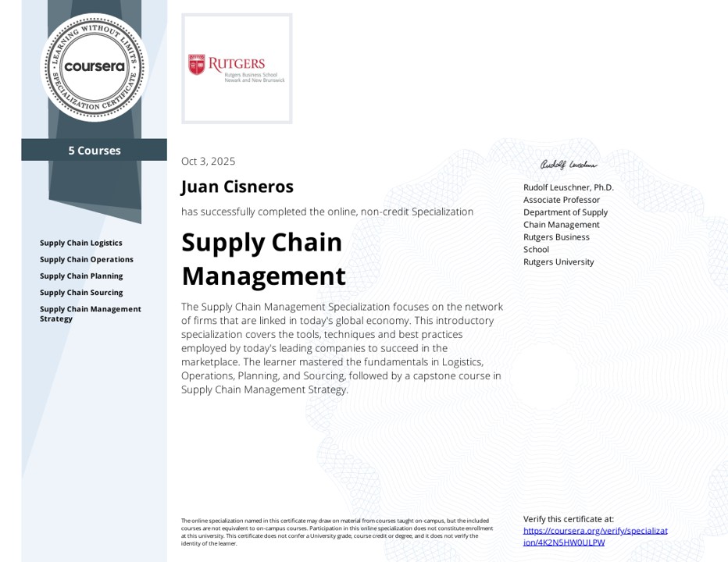
Task: Click Rudolf Leuschner's handwritten signature
Action: click(x=568, y=165)
